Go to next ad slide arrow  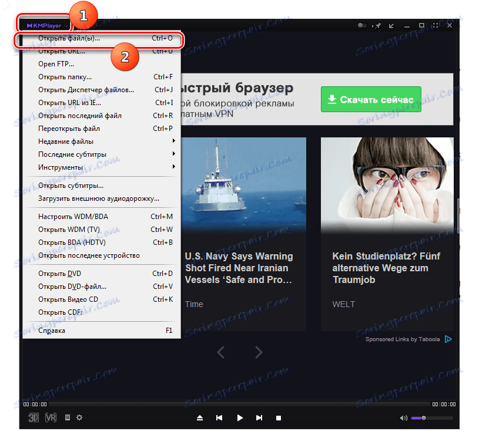tap(259, 352)
